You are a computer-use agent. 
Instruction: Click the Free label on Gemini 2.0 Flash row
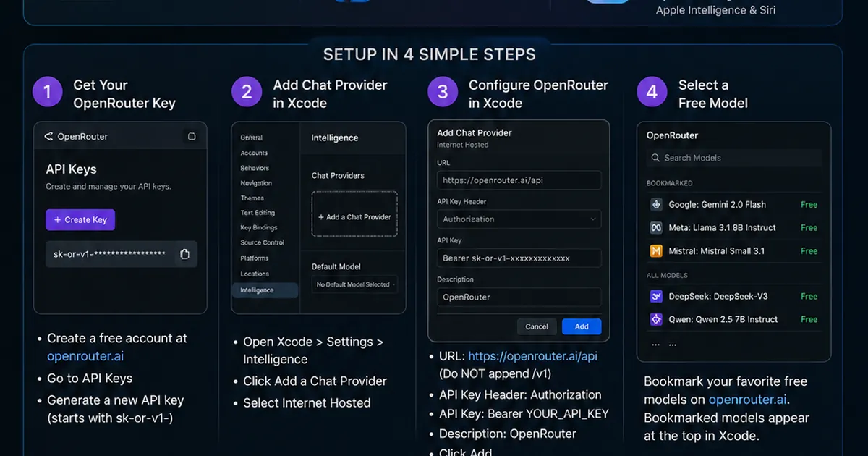809,205
